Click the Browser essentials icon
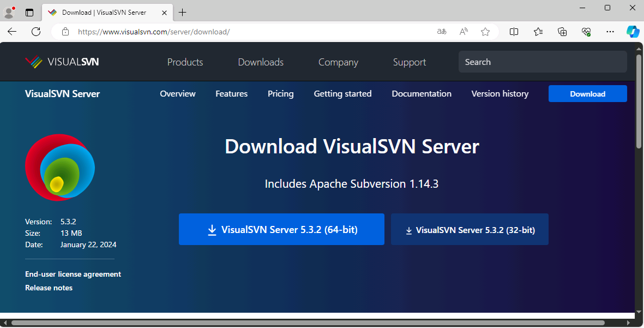Viewport: 644px width, 328px height. click(586, 32)
